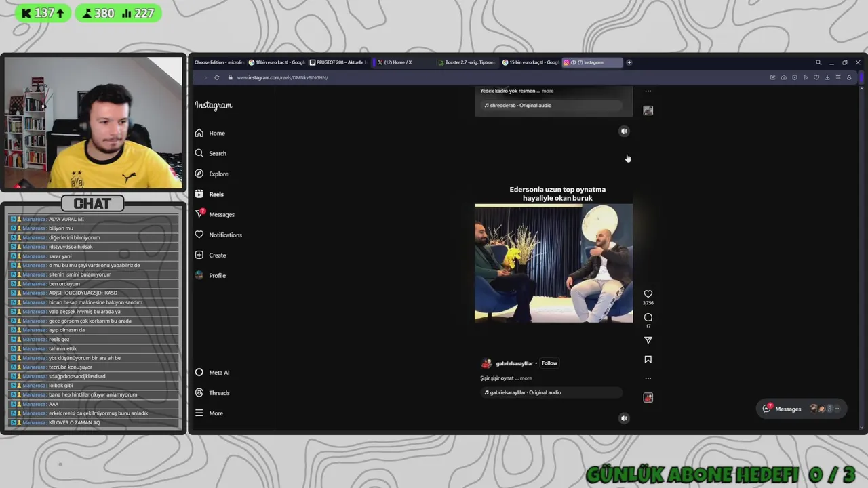Bookmark page with browser heart icon

coord(816,77)
